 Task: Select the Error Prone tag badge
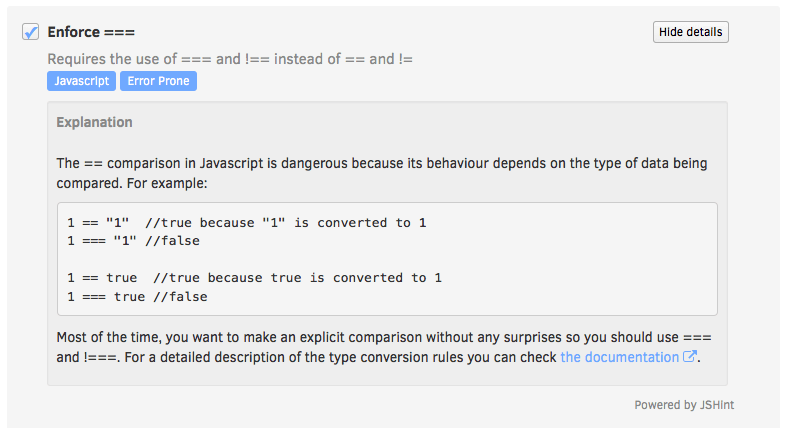point(158,81)
